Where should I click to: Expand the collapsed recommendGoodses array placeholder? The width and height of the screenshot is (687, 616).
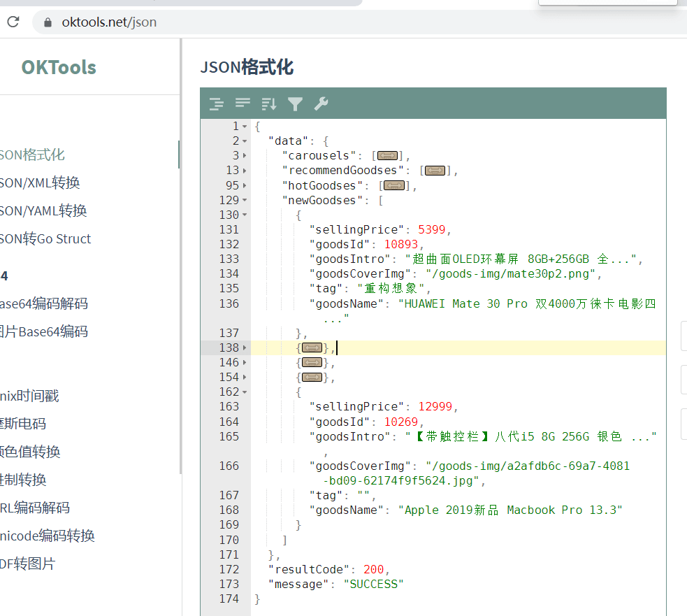pos(435,171)
